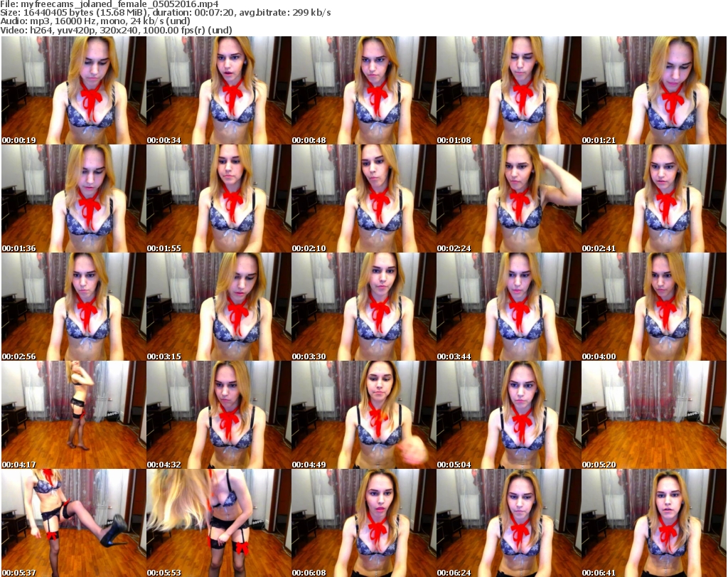728x577 pixels.
Task: Select the Size and duration info line
Action: (166, 13)
